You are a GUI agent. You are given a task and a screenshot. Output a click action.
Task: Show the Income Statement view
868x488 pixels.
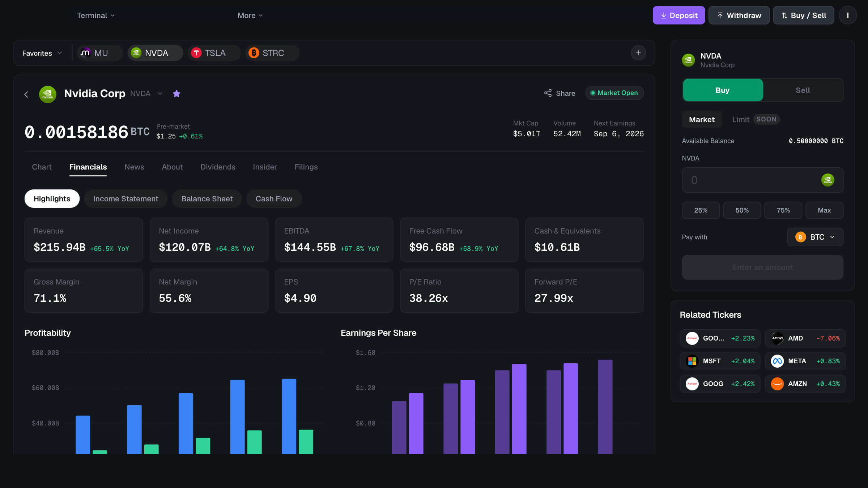coord(125,198)
